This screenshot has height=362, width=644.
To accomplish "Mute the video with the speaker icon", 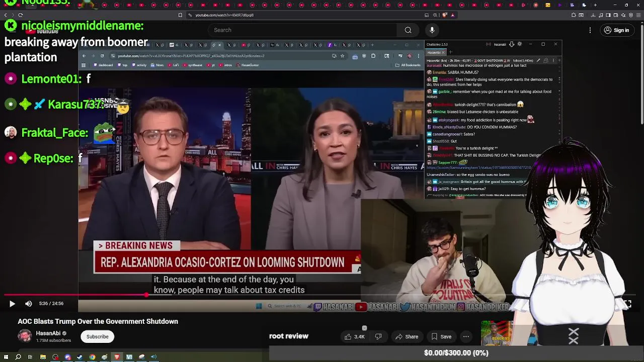I will click(29, 304).
